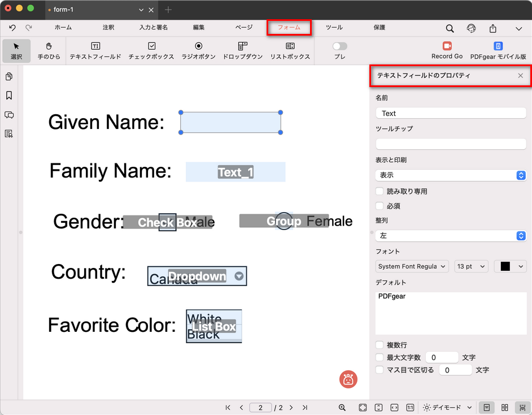This screenshot has height=415, width=532.
Task: Close the テキストフィールドのプロパティ panel
Action: [521, 76]
